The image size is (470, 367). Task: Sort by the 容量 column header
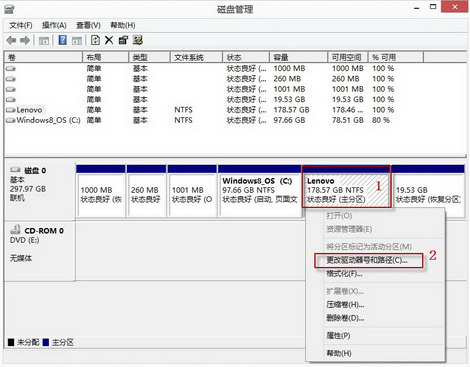coord(298,57)
